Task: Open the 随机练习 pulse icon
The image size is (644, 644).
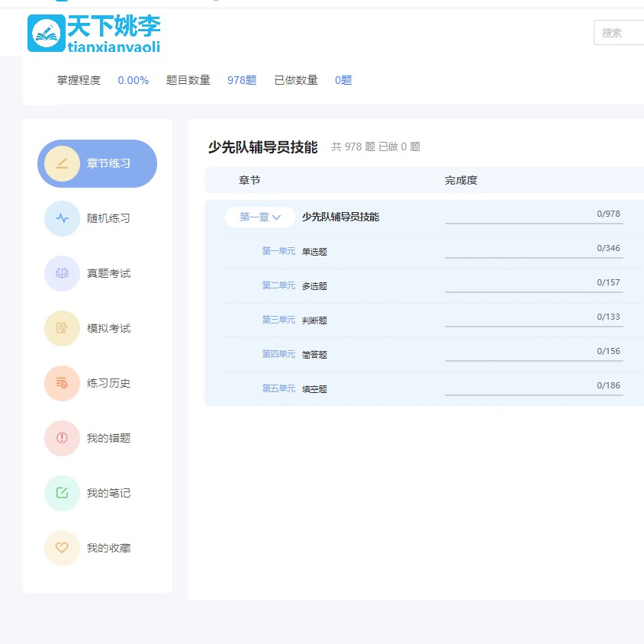Action: click(62, 218)
